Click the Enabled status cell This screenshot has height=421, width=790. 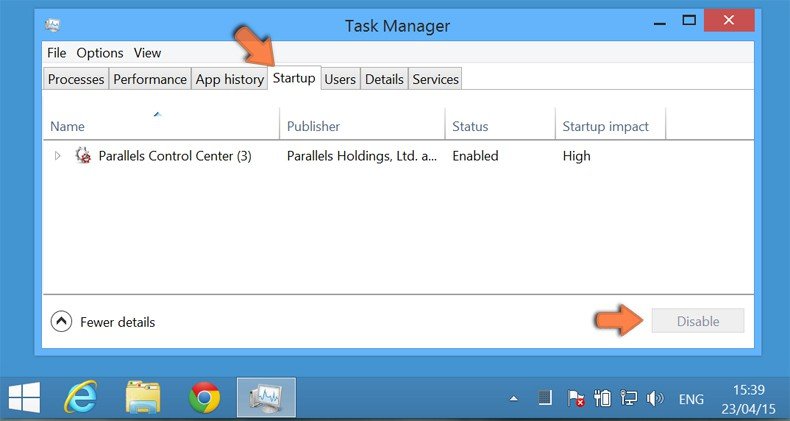(475, 156)
